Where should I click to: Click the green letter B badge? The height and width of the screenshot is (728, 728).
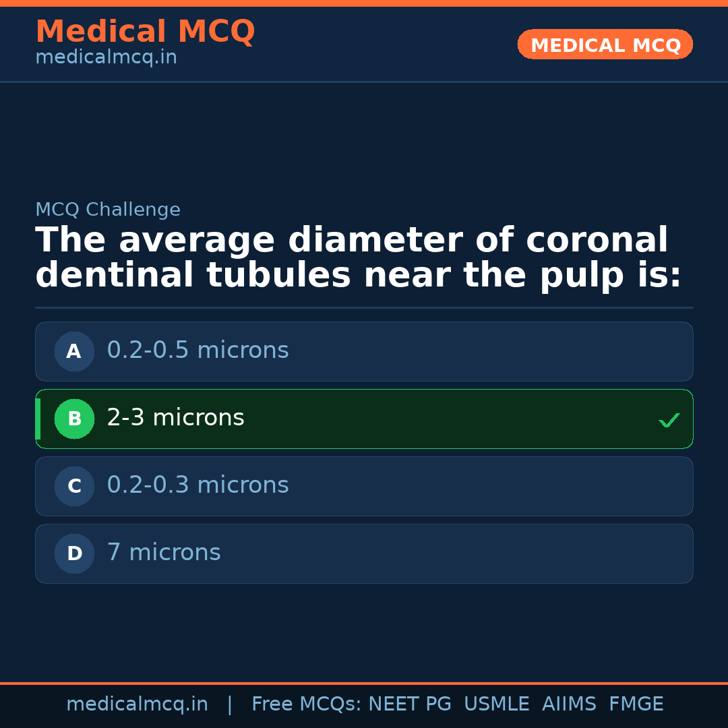coord(74,419)
